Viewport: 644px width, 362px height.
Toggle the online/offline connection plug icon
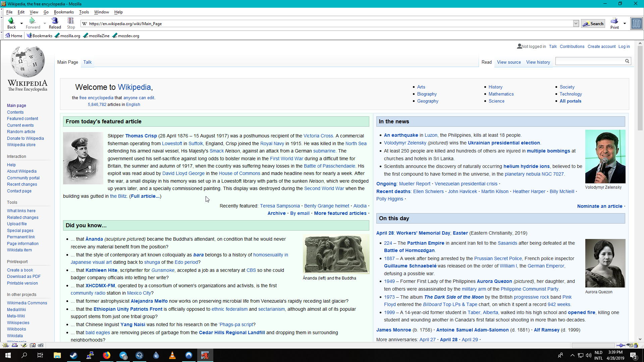point(621,345)
